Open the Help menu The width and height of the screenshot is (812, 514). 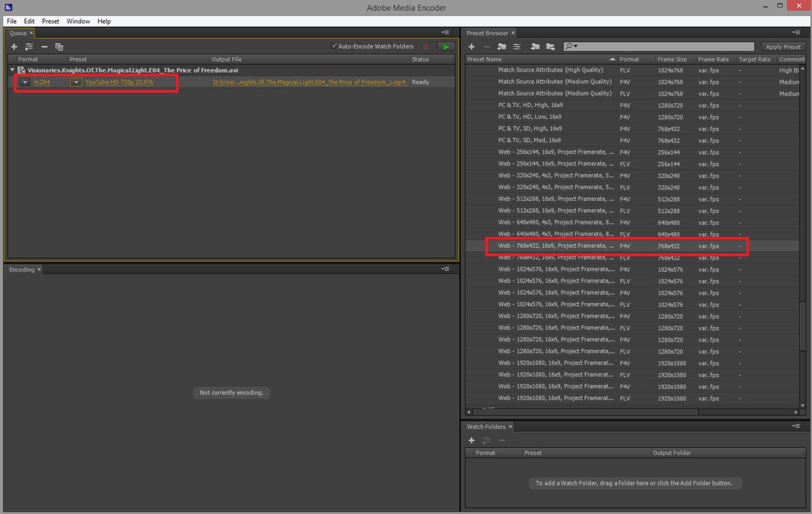click(104, 21)
